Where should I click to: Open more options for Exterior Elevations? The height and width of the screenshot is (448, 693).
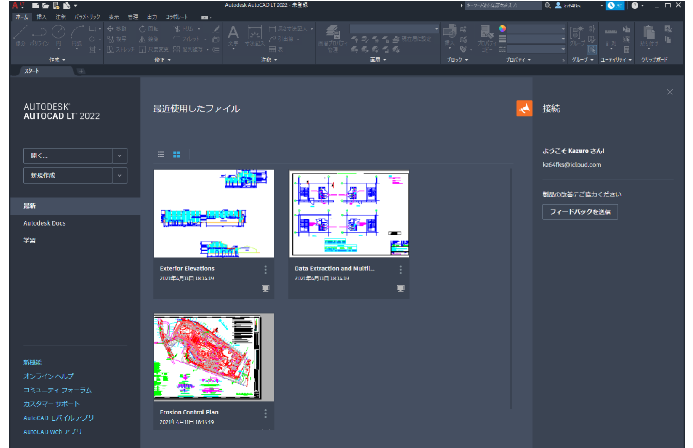click(265, 270)
